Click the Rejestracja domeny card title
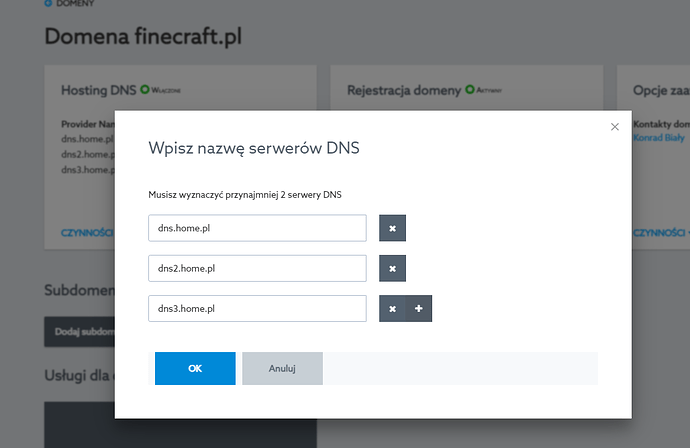The width and height of the screenshot is (690, 448). (x=401, y=90)
